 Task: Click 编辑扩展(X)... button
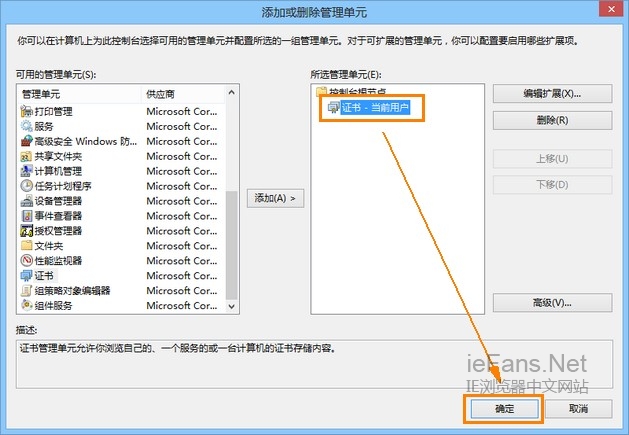point(552,94)
